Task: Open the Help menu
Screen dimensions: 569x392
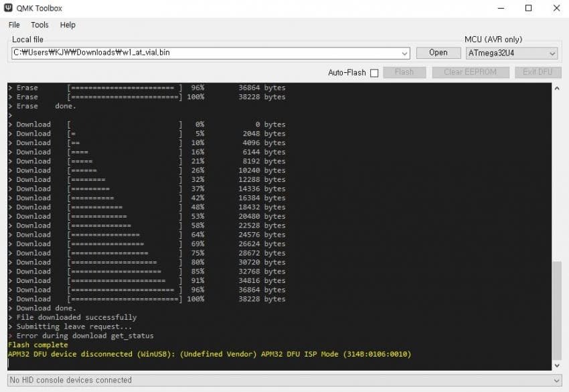Action: (x=68, y=25)
